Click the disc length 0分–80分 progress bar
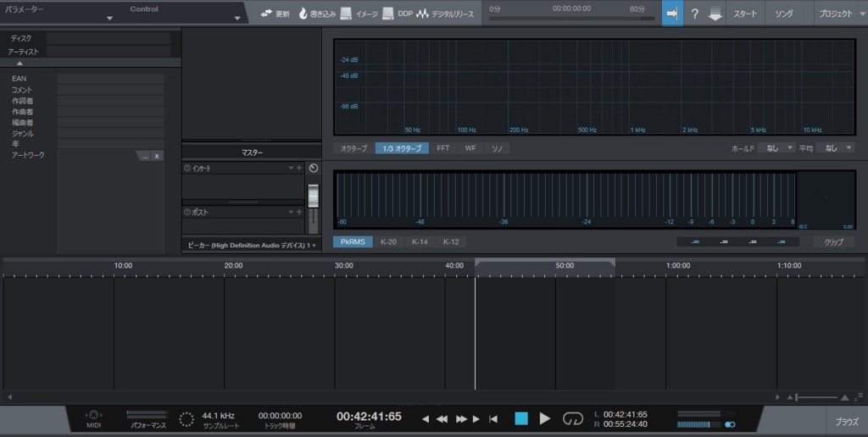868x437 pixels. [571, 19]
